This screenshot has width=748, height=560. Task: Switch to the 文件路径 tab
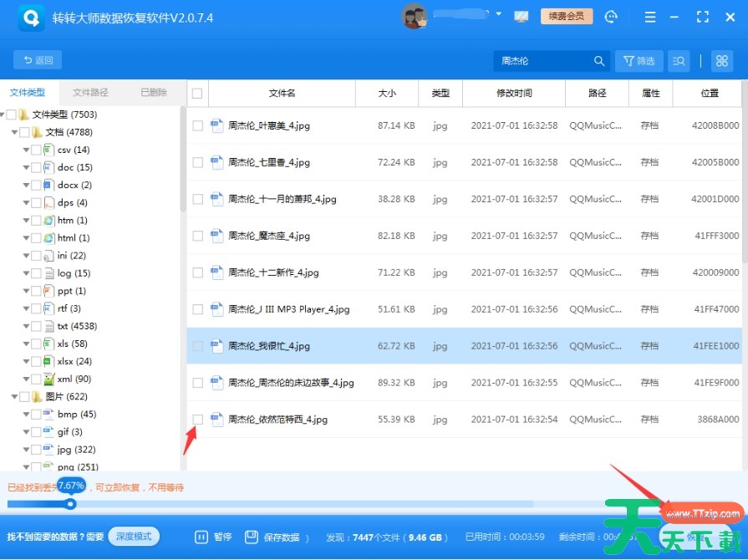coord(90,93)
